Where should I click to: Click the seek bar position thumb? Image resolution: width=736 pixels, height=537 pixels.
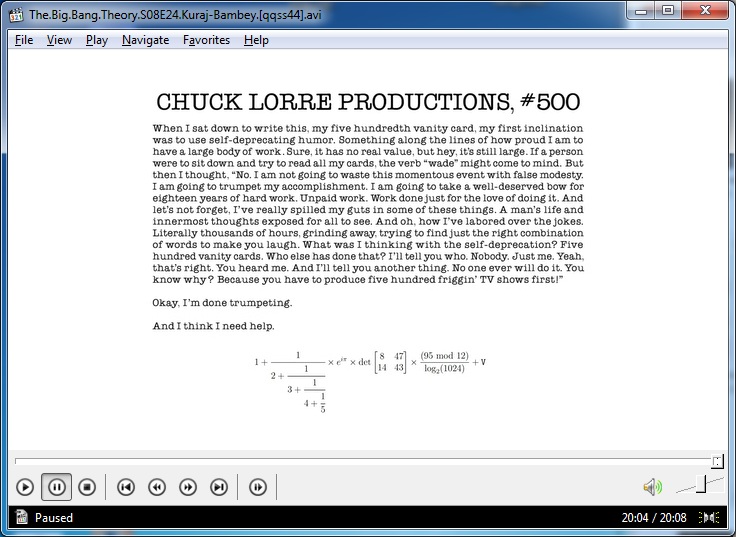717,461
